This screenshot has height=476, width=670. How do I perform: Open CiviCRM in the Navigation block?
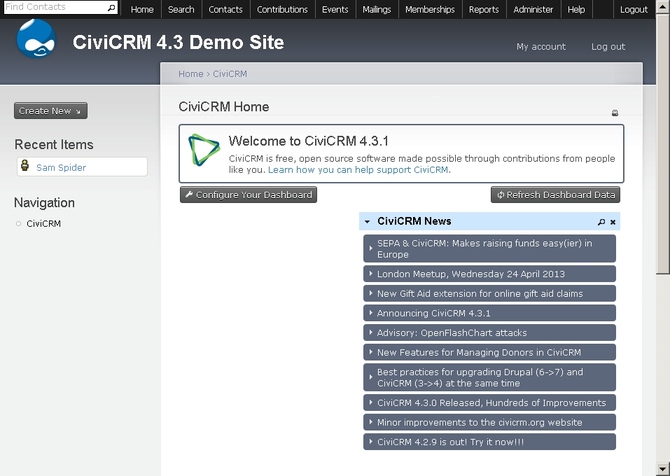44,223
